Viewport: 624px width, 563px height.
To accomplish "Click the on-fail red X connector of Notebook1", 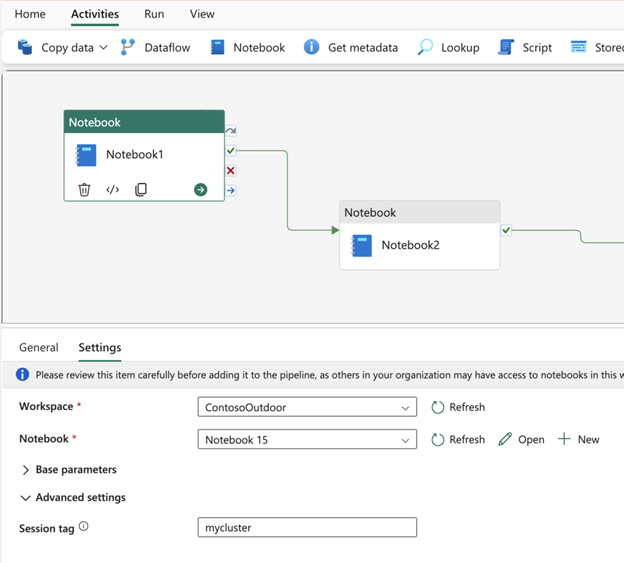I will point(231,170).
